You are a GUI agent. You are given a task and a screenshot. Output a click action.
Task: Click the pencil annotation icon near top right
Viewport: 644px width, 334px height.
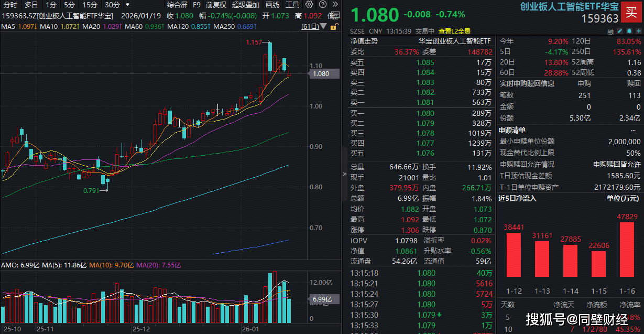pos(619,31)
